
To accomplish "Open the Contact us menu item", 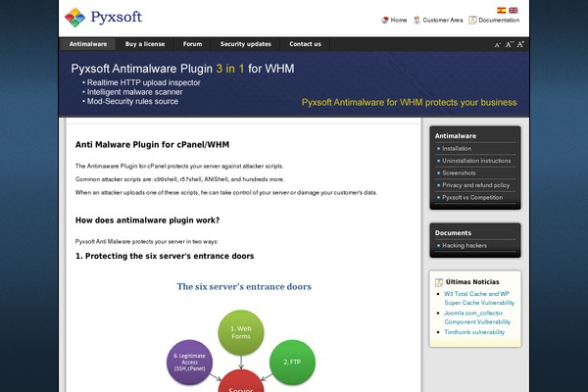I will point(305,44).
